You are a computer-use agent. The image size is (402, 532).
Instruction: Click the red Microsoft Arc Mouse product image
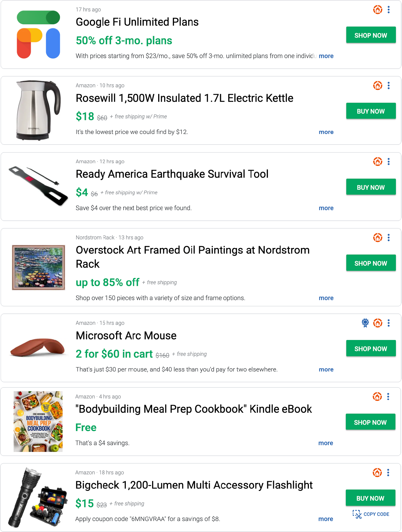click(38, 347)
